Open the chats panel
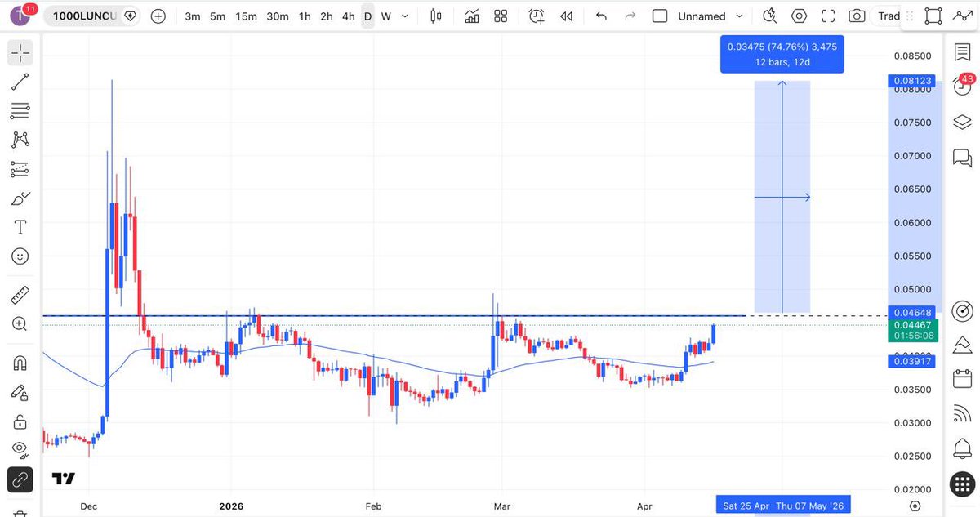 tap(962, 157)
